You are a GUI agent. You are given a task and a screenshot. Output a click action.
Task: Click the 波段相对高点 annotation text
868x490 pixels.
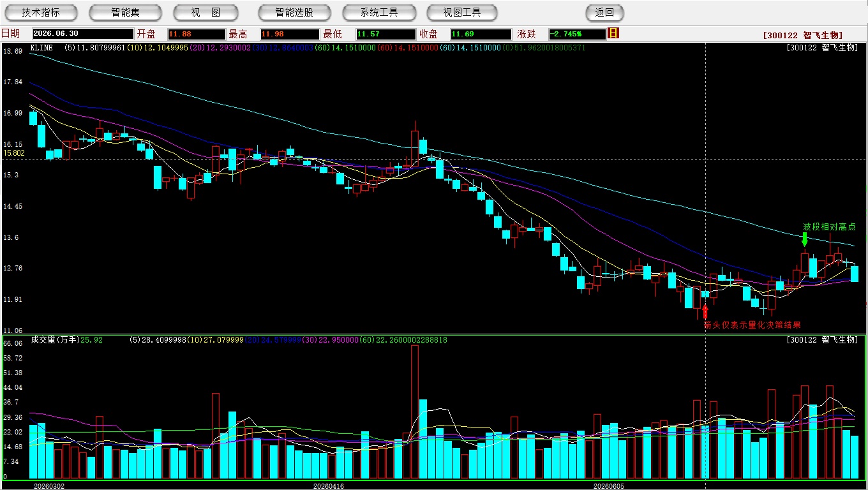[x=829, y=226]
